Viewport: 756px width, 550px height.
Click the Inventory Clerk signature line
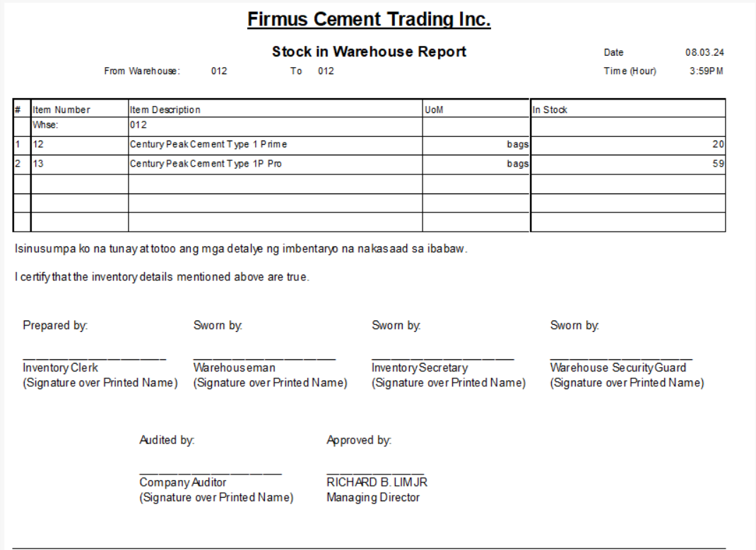[x=94, y=358]
